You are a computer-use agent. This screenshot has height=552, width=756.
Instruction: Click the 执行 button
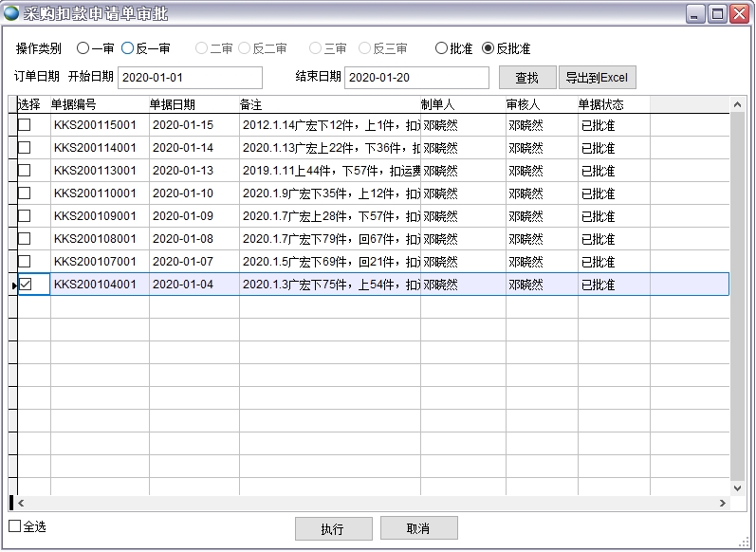pyautogui.click(x=333, y=529)
